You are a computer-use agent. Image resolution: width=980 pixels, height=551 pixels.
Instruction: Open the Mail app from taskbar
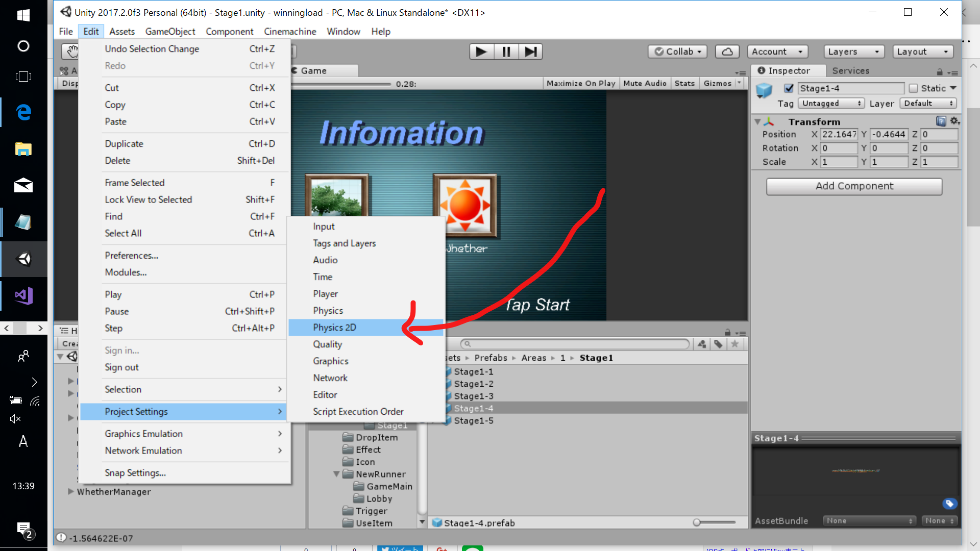(23, 185)
